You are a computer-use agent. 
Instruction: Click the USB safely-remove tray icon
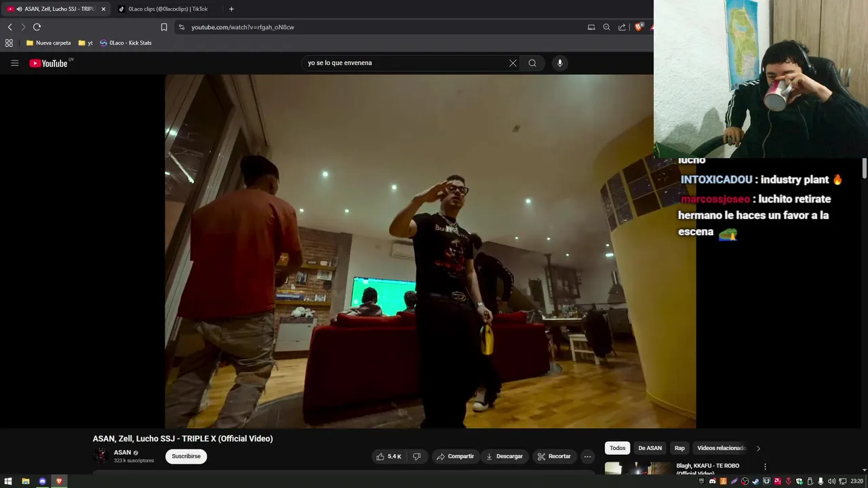810,481
